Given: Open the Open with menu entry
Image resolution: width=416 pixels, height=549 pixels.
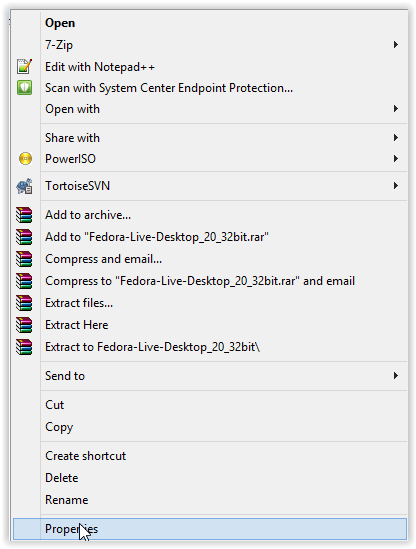Looking at the screenshot, I should point(210,109).
